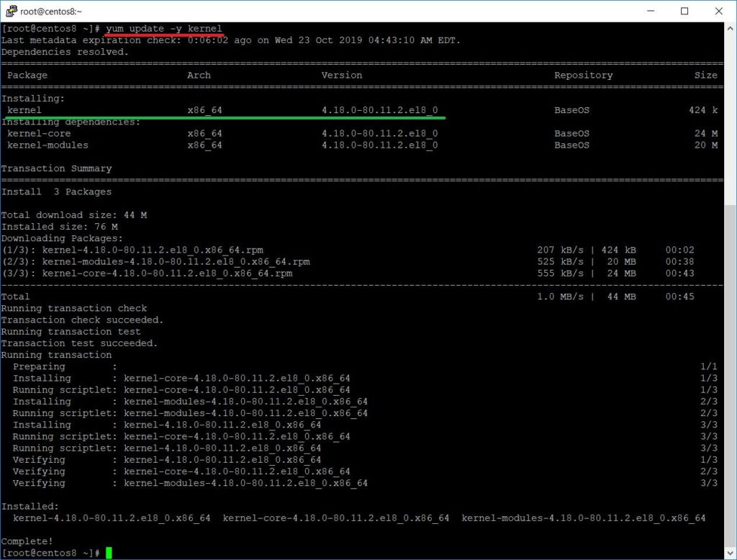Screen dimensions: 737x560
Task: Click the 'yum update -y kernel' command
Action: 163,29
